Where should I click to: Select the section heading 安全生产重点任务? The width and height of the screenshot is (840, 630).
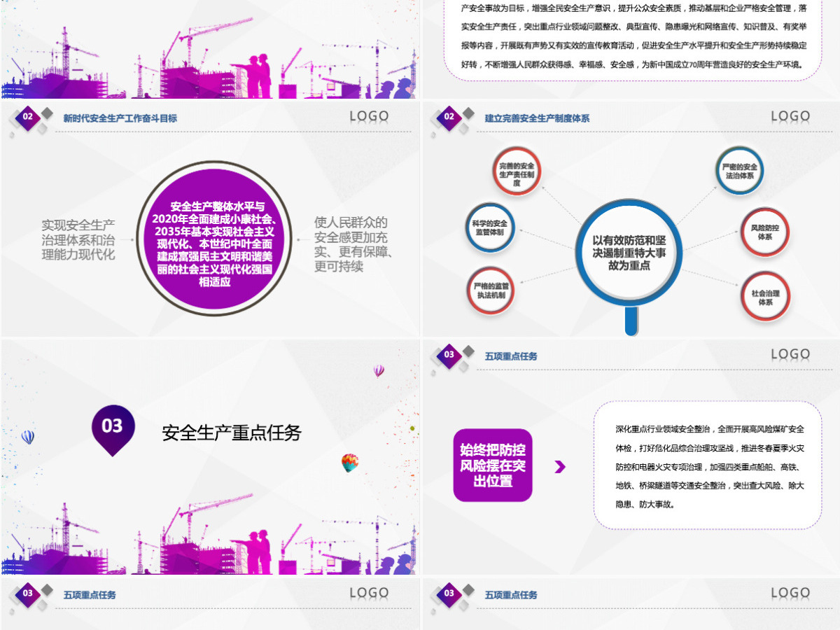pos(232,433)
